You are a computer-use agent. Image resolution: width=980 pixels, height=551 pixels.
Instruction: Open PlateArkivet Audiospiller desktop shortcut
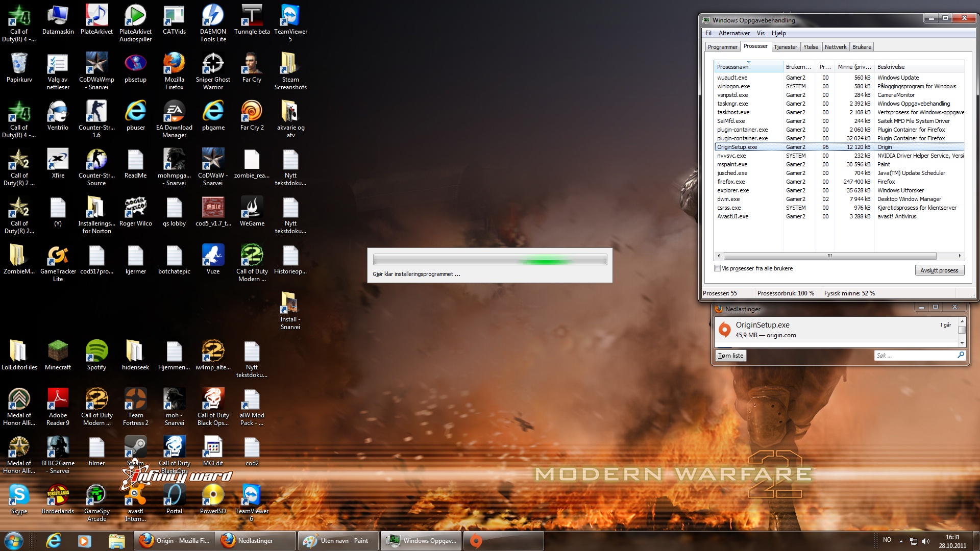click(x=135, y=23)
